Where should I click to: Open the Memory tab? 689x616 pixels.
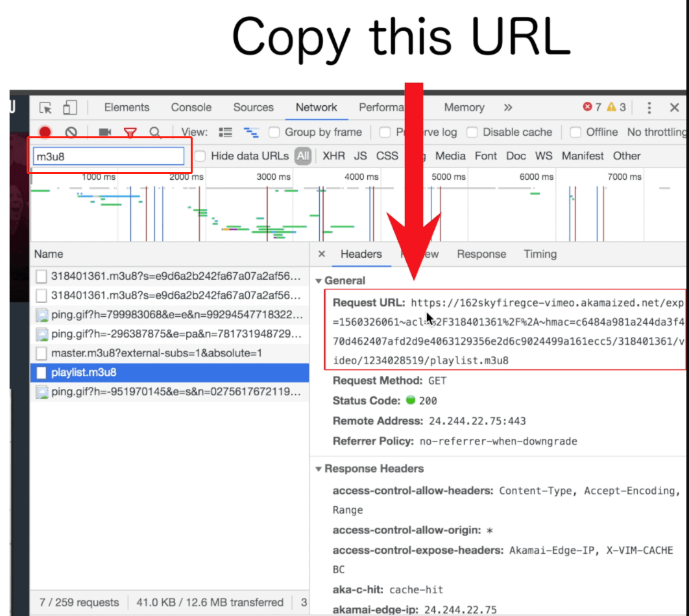[464, 107]
